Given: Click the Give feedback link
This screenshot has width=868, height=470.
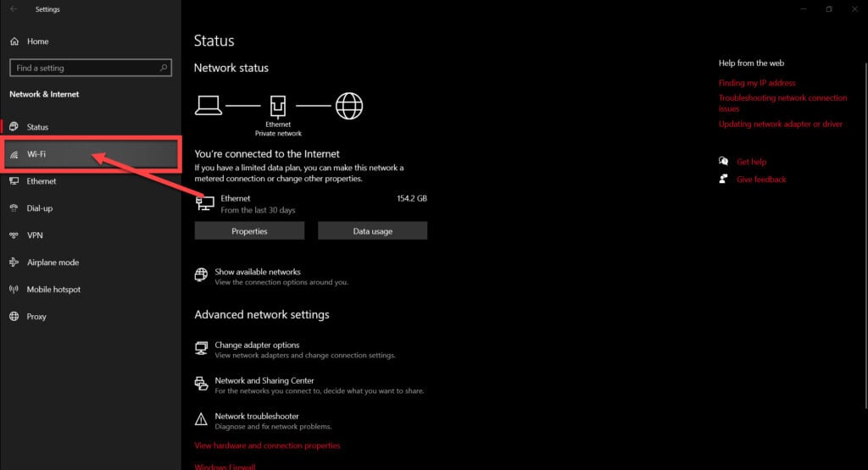Looking at the screenshot, I should pos(761,180).
